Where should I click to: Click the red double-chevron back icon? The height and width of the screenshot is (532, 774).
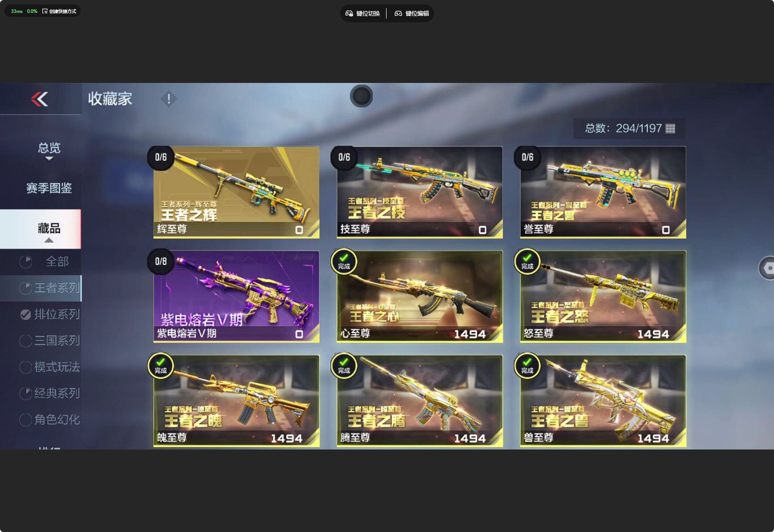point(40,99)
